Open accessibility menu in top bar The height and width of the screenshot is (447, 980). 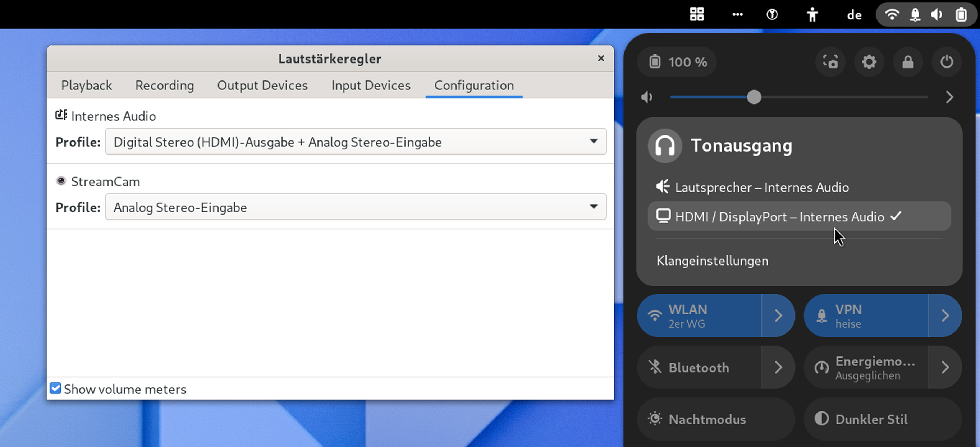pos(812,14)
